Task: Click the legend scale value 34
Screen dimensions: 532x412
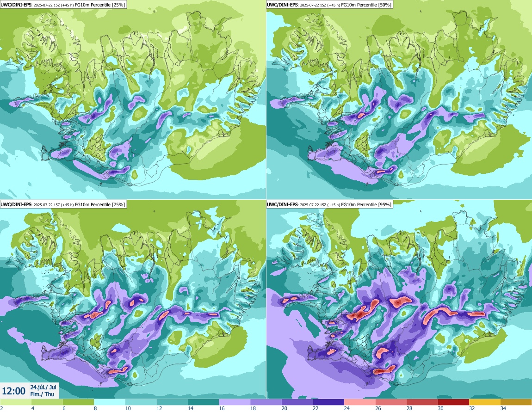Action: tap(503, 408)
